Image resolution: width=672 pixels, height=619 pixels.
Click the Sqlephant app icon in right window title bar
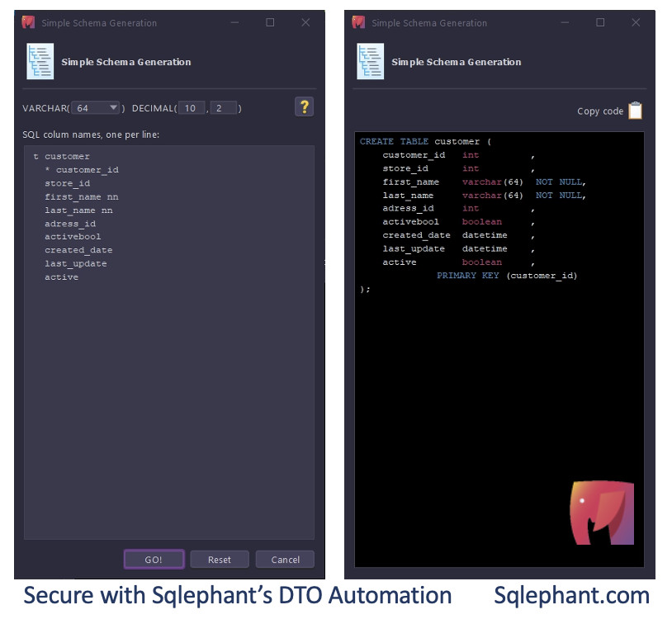click(x=358, y=22)
